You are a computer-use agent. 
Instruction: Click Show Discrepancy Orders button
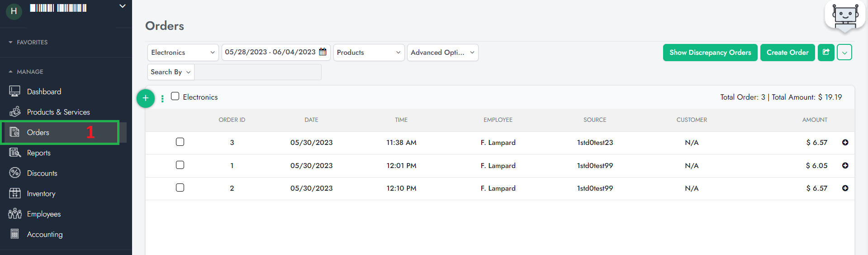coord(710,53)
